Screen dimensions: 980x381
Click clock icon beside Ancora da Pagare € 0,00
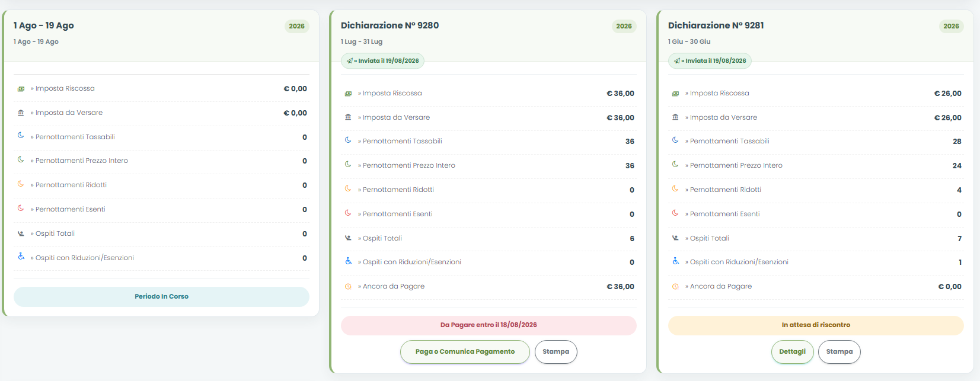pyautogui.click(x=675, y=287)
